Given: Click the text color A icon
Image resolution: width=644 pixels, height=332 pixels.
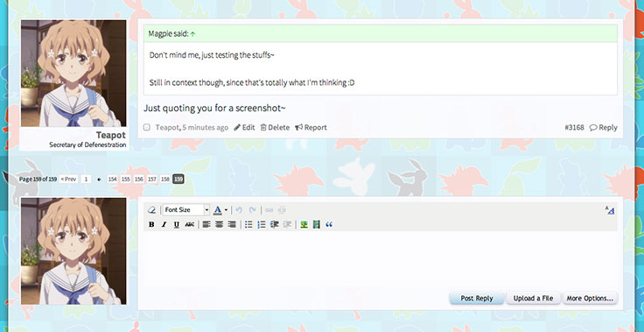Looking at the screenshot, I should [218, 210].
